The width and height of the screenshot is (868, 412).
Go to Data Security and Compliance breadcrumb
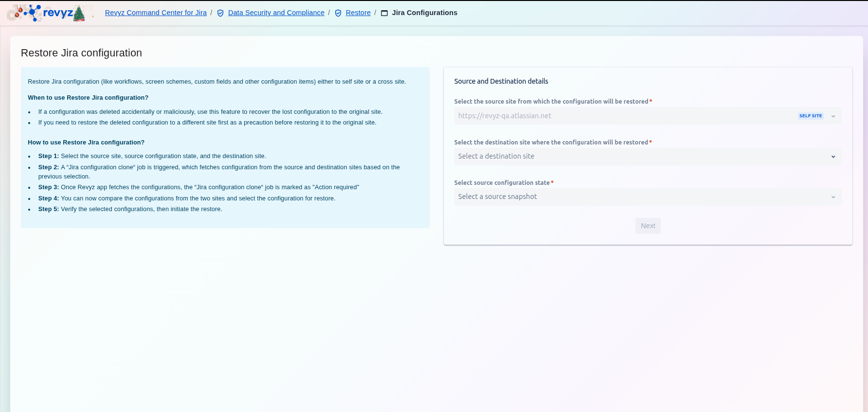tap(276, 13)
